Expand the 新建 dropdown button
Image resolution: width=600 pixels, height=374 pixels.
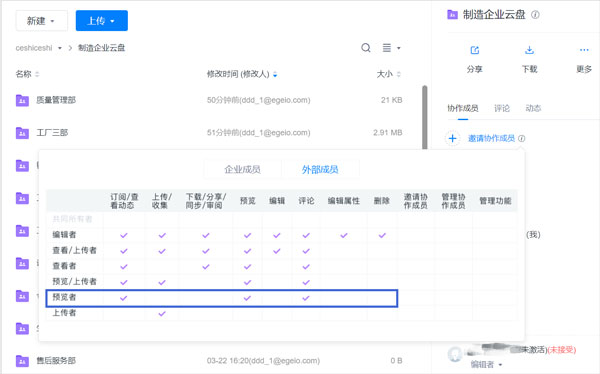pos(42,21)
